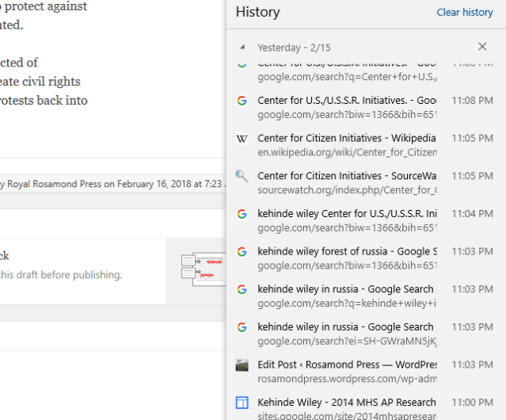Screen dimensions: 506x420
Task: Click the Wikipedia 'W' favicon
Action: (x=242, y=139)
